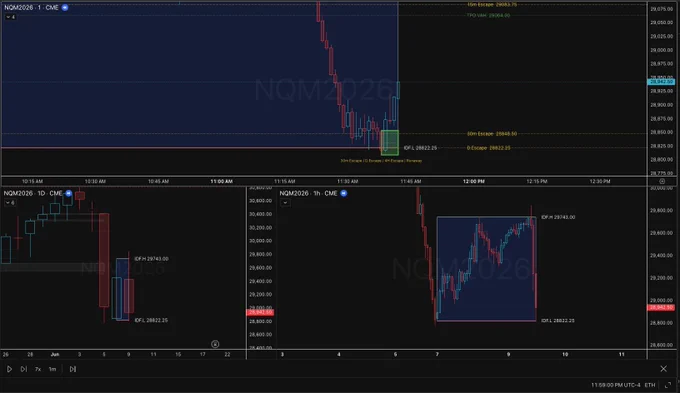Click the blue current price label 28,942.50

pos(661,82)
